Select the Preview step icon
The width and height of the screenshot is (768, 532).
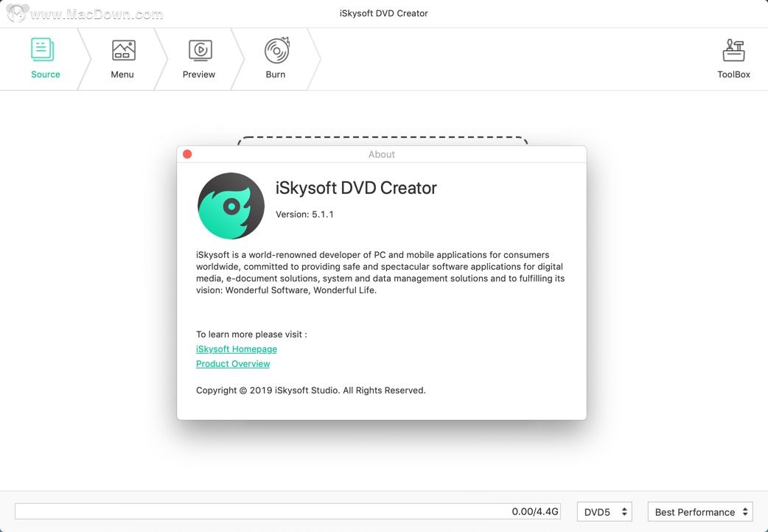click(x=200, y=50)
